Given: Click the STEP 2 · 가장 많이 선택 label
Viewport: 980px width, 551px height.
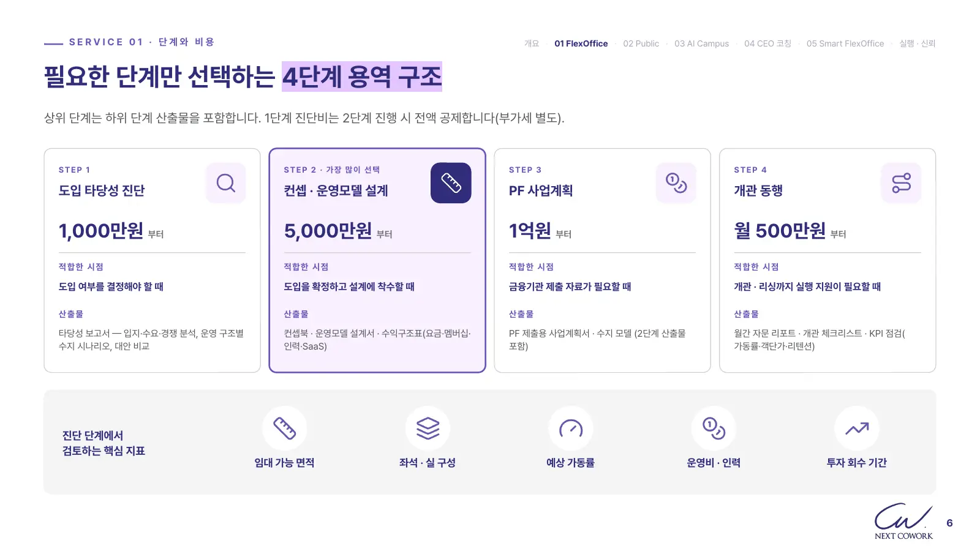Looking at the screenshot, I should pyautogui.click(x=331, y=170).
